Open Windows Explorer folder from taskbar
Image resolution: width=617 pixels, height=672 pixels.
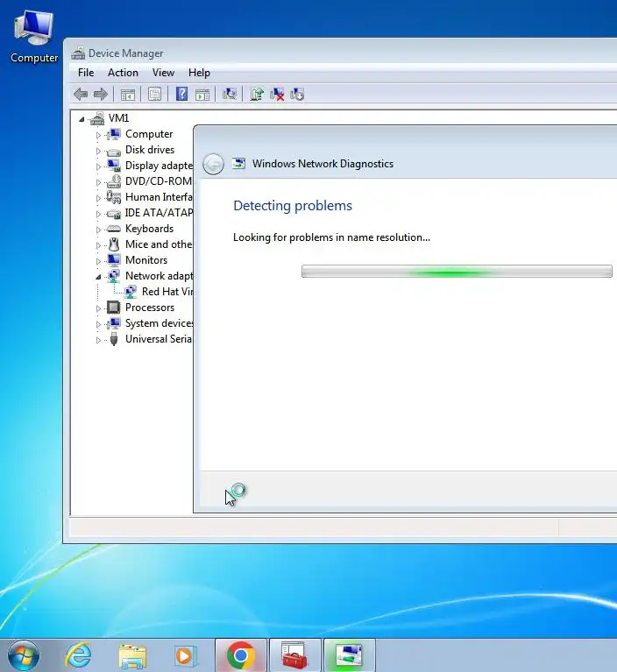132,656
